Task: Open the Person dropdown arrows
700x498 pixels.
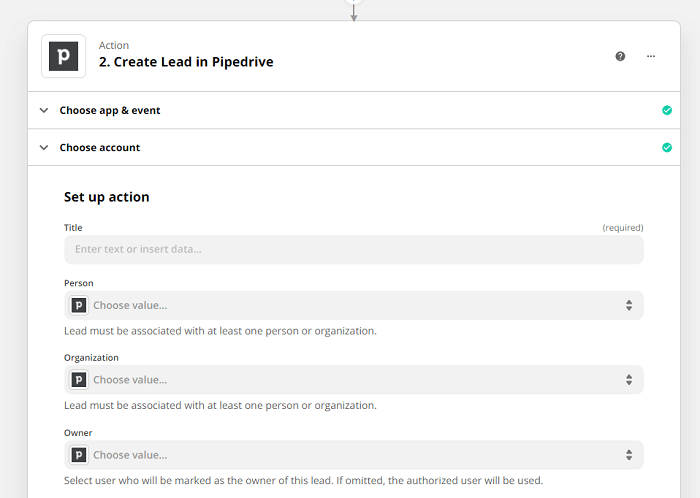Action: coord(629,305)
